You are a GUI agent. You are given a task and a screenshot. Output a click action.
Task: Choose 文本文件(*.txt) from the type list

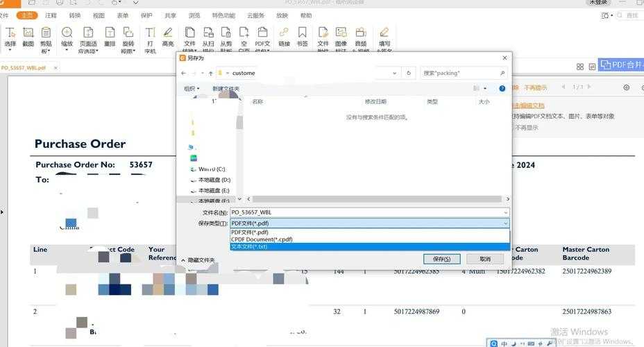[x=250, y=246]
